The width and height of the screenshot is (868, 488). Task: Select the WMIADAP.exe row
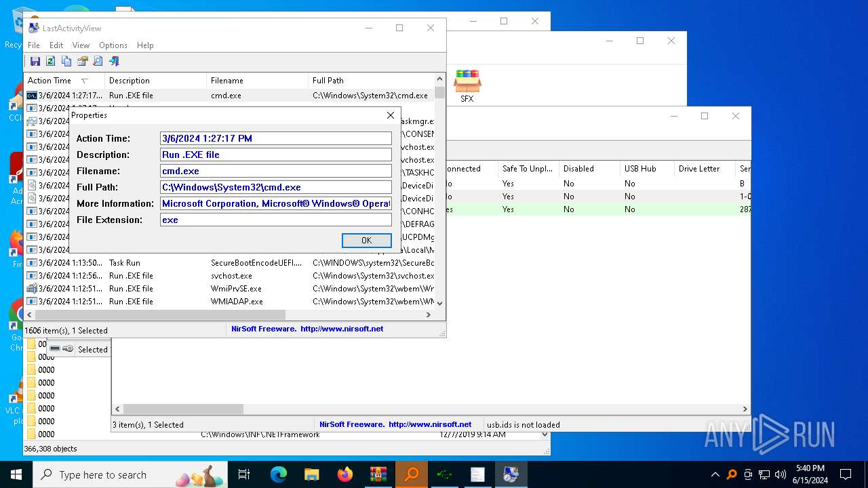[229, 302]
